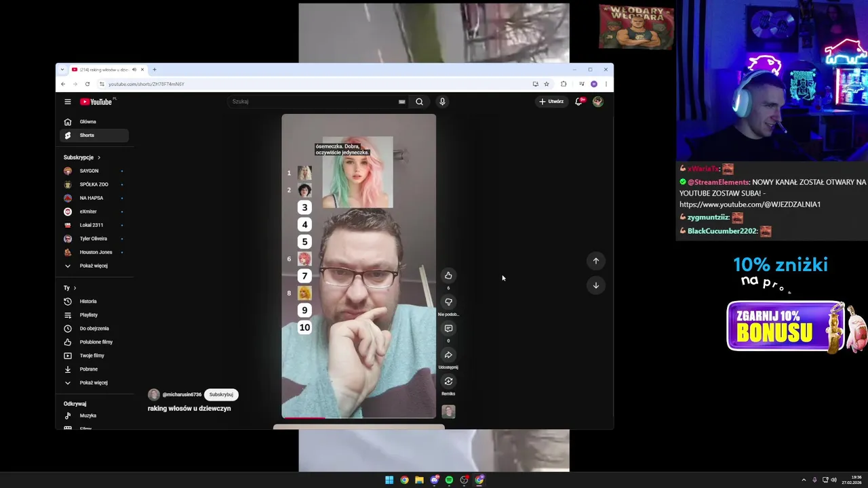Viewport: 868px width, 488px height.
Task: Share the short via Udostępnij icon
Action: tap(448, 354)
